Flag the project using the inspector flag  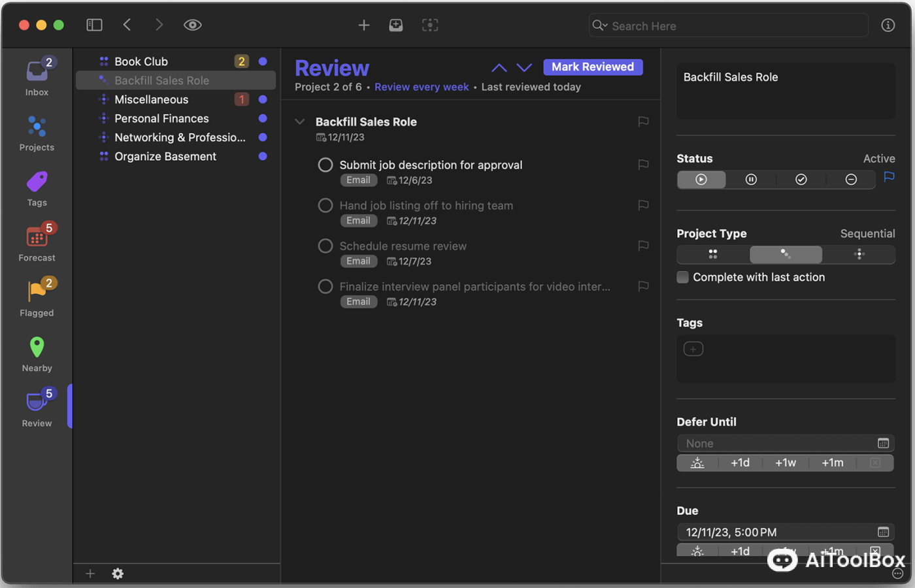[888, 178]
